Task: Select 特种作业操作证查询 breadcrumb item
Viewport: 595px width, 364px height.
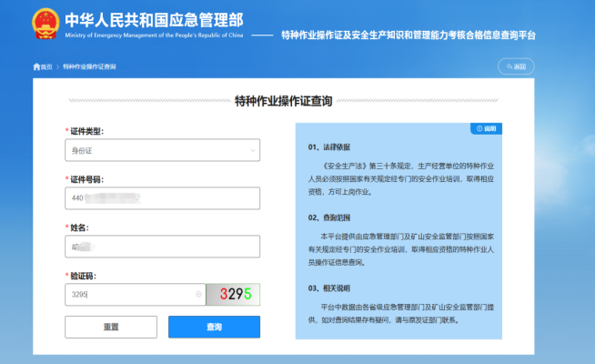Action: point(89,67)
